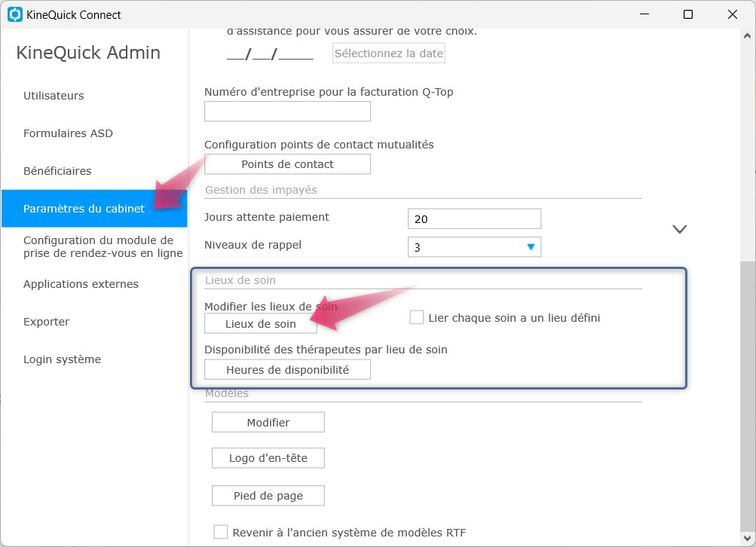This screenshot has height=547, width=756.
Task: Edit Jours attente paiement value
Action: pyautogui.click(x=474, y=218)
